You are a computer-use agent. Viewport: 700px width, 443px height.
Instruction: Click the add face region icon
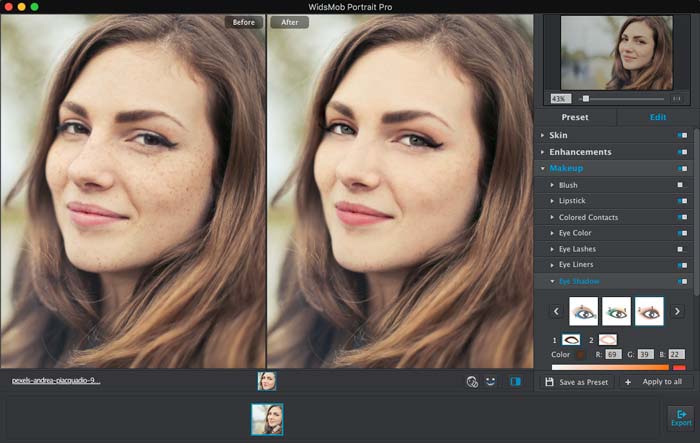click(x=471, y=381)
